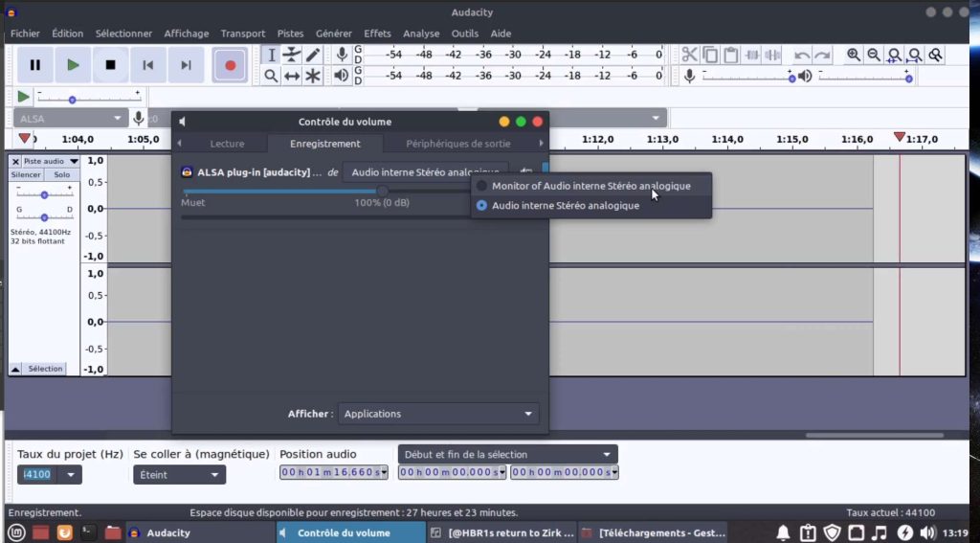Image resolution: width=980 pixels, height=543 pixels.
Task: Collapse the track with the arrow button
Action: point(15,369)
